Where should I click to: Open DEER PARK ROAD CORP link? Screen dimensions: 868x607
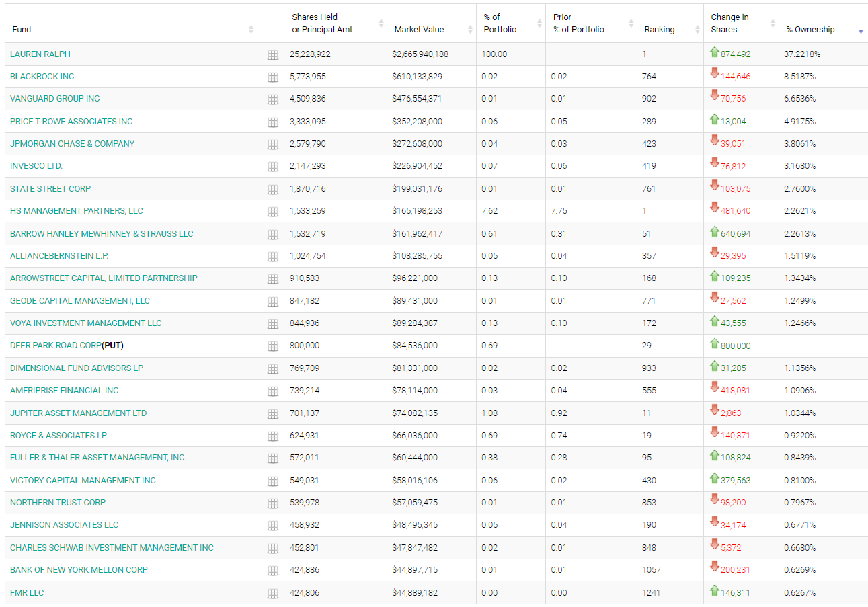(x=56, y=345)
